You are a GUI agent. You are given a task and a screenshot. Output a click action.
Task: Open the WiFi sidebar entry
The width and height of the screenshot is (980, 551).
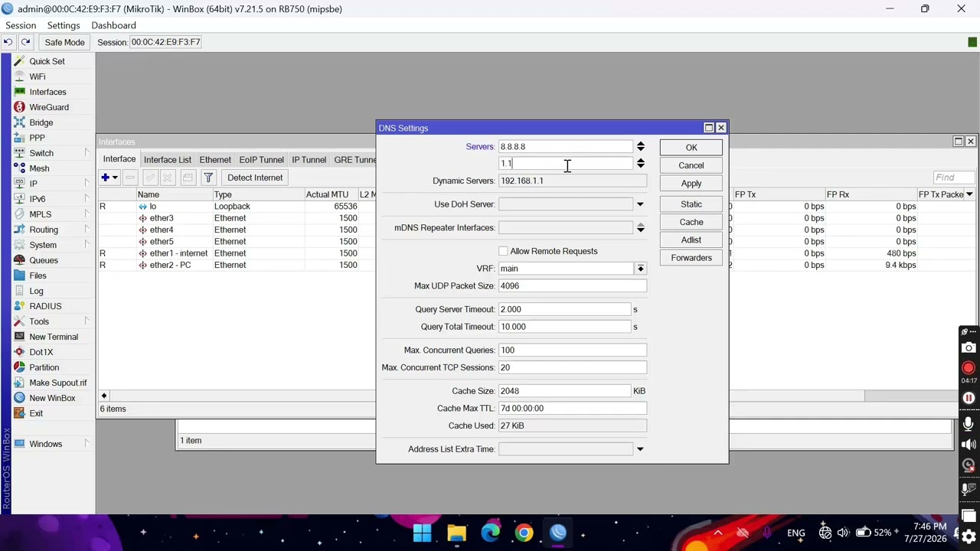point(37,77)
